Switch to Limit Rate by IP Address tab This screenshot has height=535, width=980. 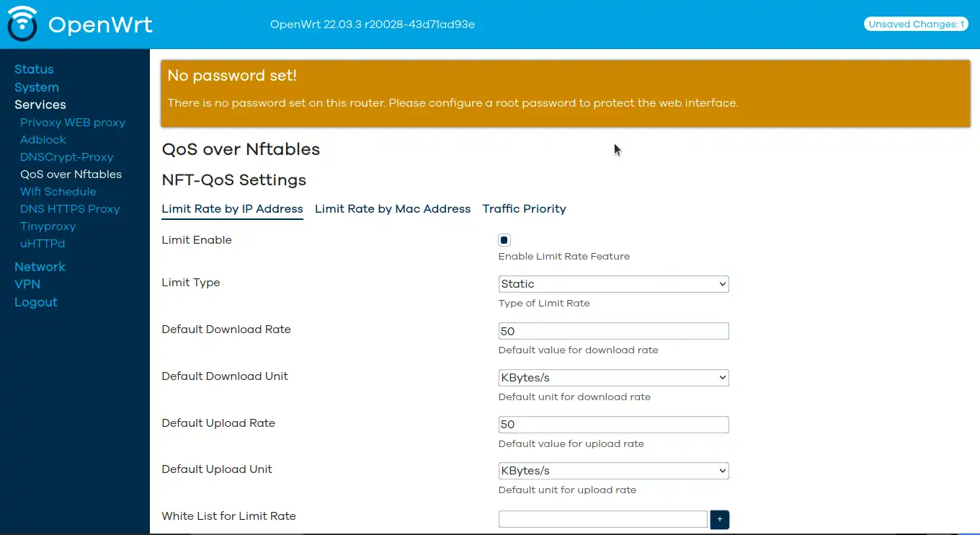(x=232, y=209)
